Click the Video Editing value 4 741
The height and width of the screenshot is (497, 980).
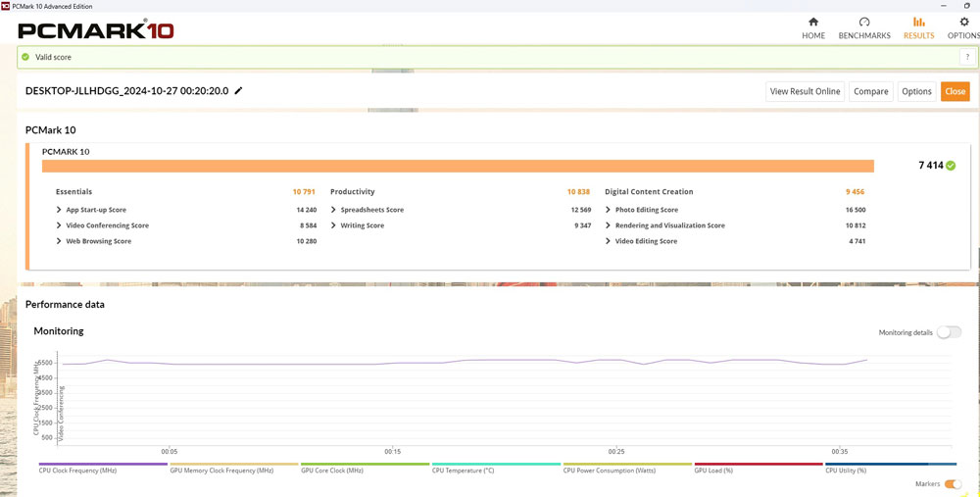(x=857, y=241)
